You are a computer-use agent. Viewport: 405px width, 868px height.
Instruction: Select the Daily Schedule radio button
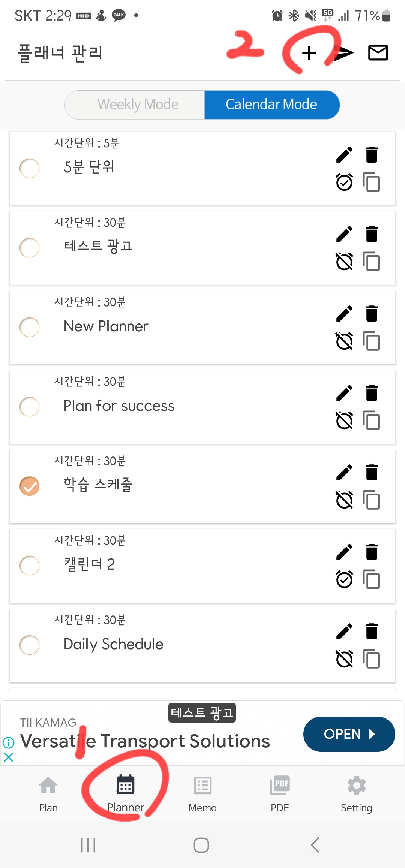(x=29, y=645)
